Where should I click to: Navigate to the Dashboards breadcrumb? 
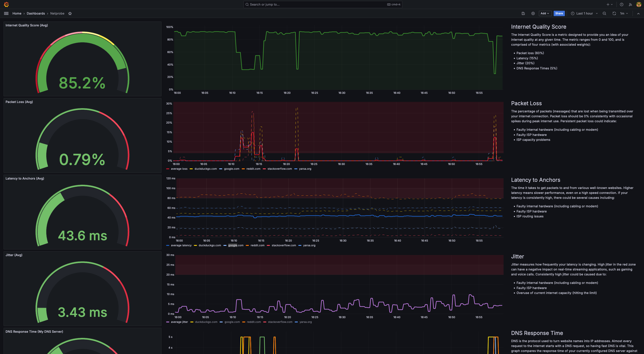[36, 13]
